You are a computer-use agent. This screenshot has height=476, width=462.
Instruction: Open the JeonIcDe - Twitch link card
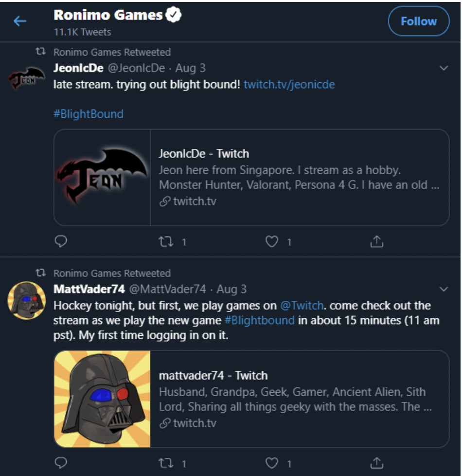(251, 178)
